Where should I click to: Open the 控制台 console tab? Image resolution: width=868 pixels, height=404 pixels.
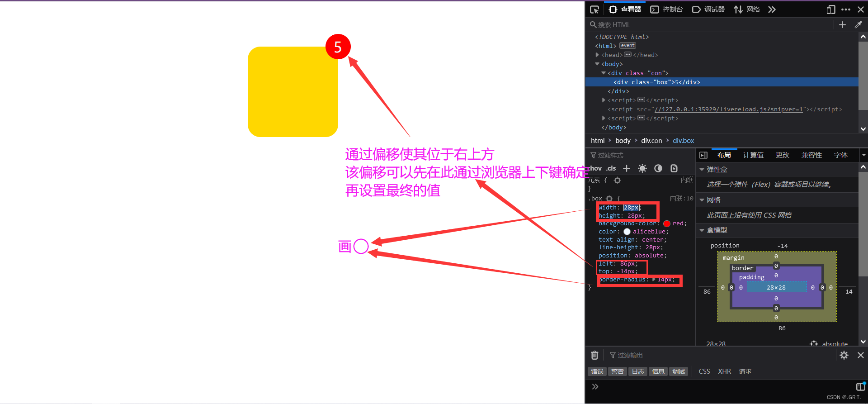[x=667, y=10]
